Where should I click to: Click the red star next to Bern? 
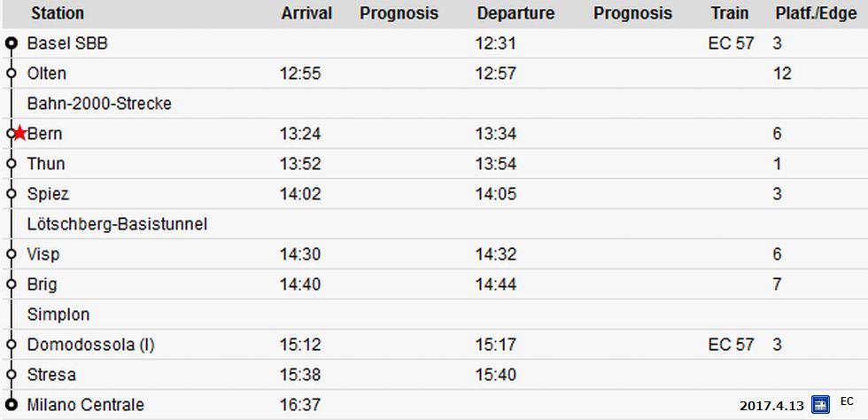[19, 134]
